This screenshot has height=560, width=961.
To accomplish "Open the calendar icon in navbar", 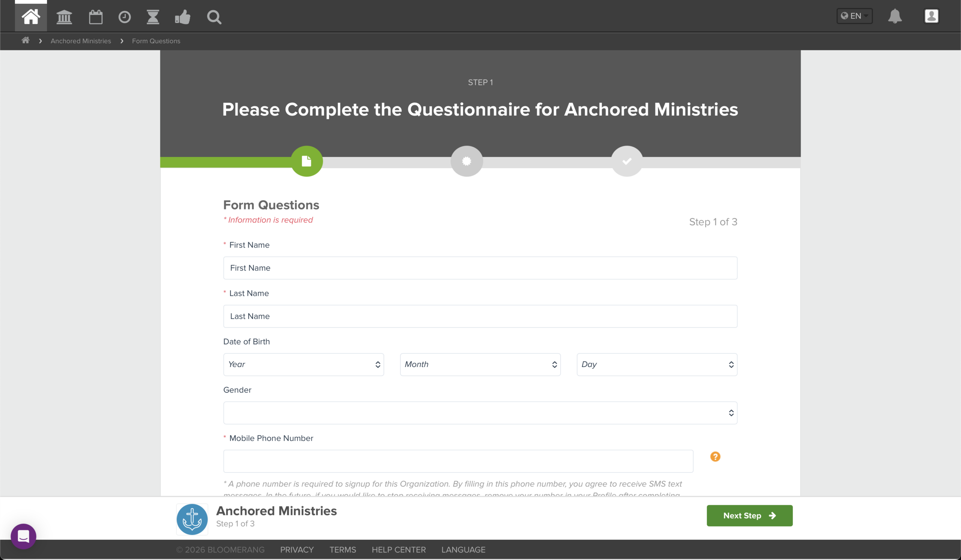I will [x=96, y=17].
